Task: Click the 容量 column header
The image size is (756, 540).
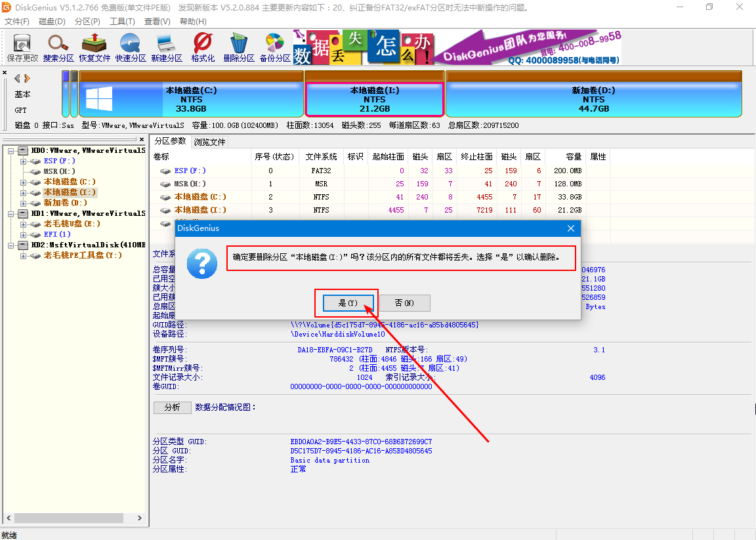Action: [564, 157]
